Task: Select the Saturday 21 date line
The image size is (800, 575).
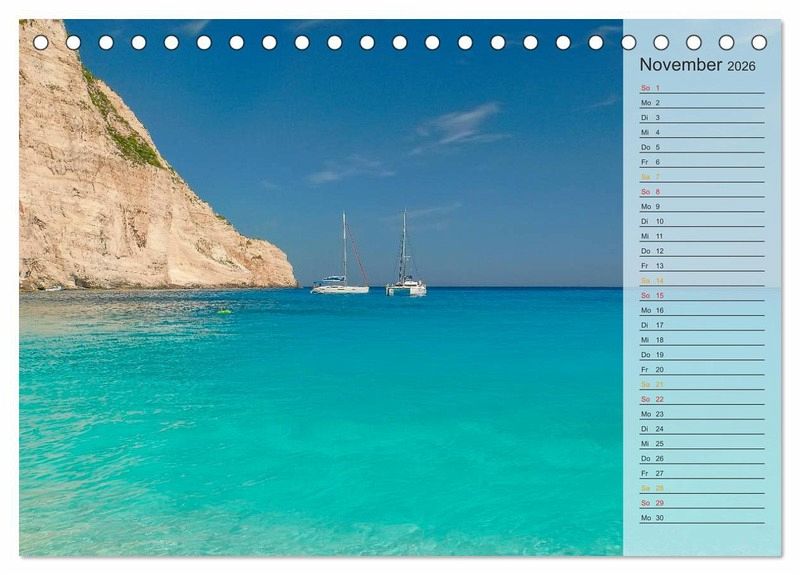Action: click(x=701, y=384)
